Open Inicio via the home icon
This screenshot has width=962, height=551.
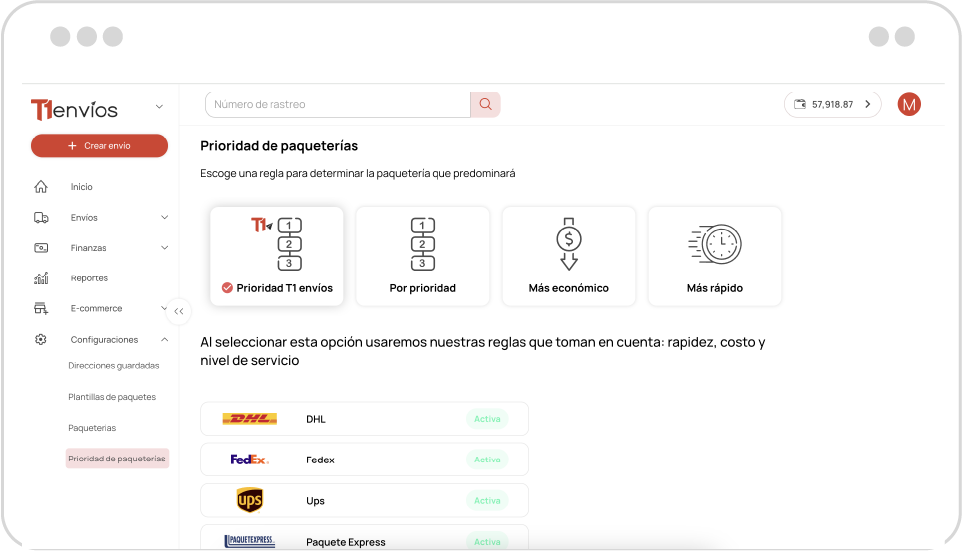coord(40,187)
